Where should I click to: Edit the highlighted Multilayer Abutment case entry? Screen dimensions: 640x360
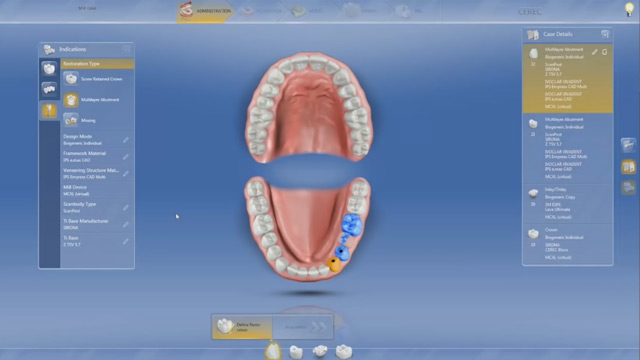(x=595, y=52)
